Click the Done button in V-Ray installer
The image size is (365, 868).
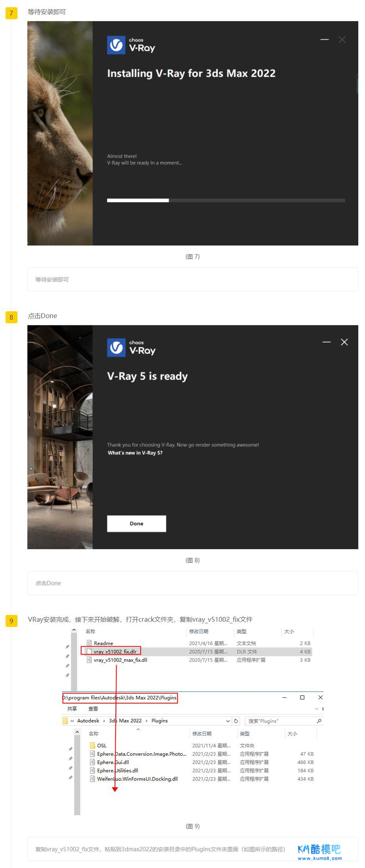tap(136, 524)
